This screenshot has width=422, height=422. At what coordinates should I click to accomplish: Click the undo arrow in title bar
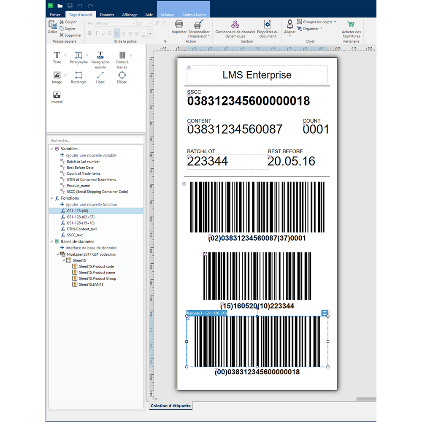[x=80, y=6]
